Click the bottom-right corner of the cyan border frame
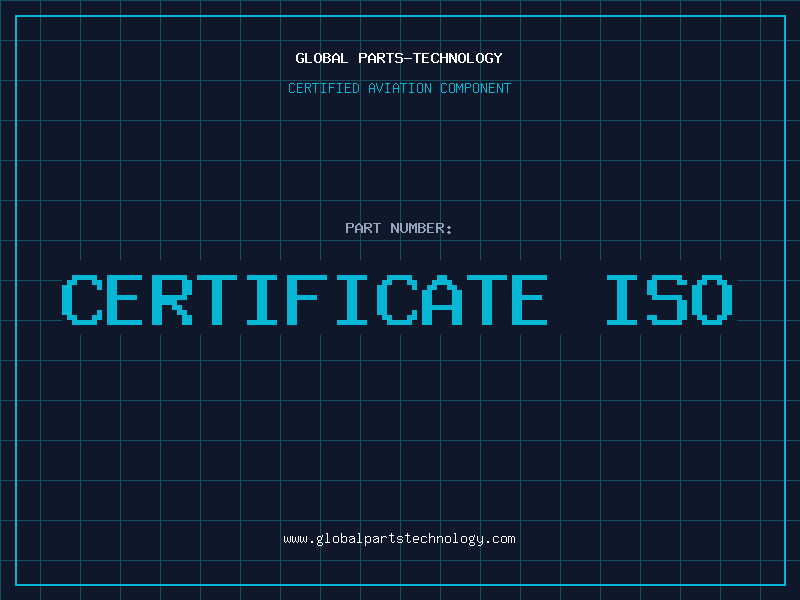The height and width of the screenshot is (600, 800). click(x=784, y=584)
